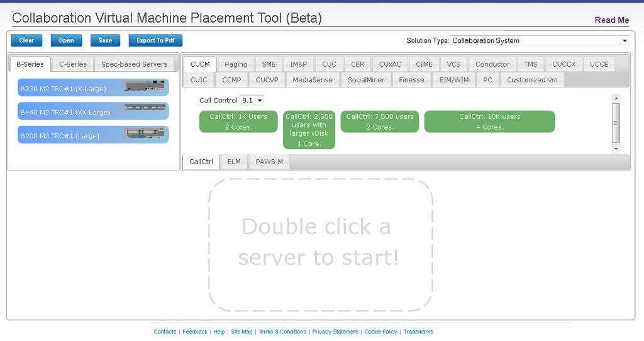Screen dimensions: 644x341
Task: Click the VM list scrollbar thumb
Action: (x=616, y=123)
